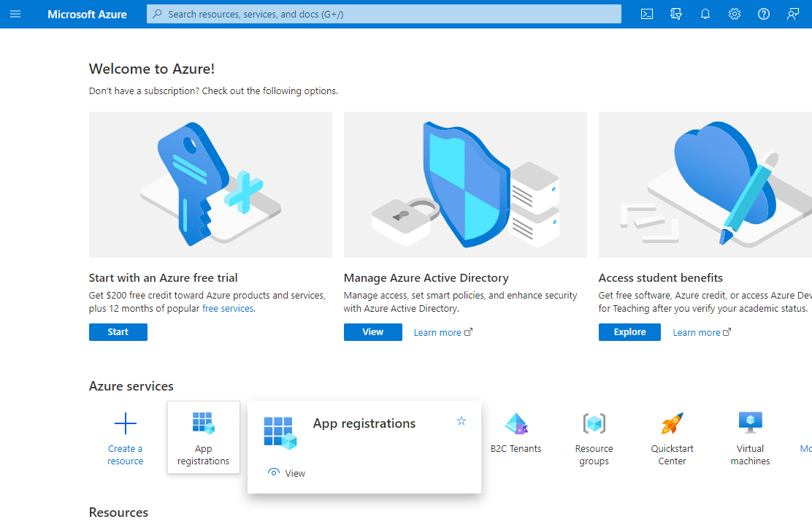Click the Feedback icon in header
Screen dimensions: 812x530
(793, 14)
